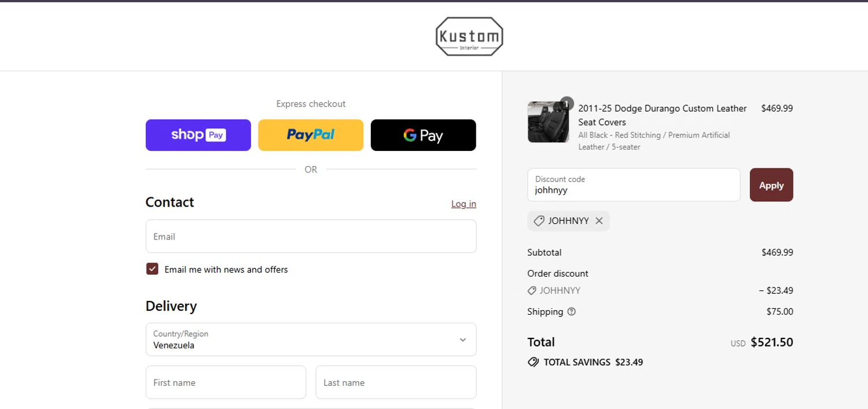Uncheck Email me with news and offers

152,269
